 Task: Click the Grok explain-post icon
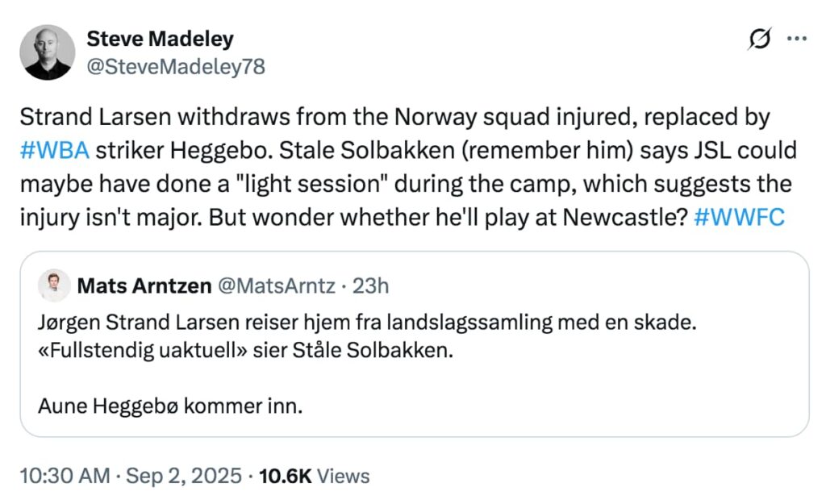click(759, 39)
